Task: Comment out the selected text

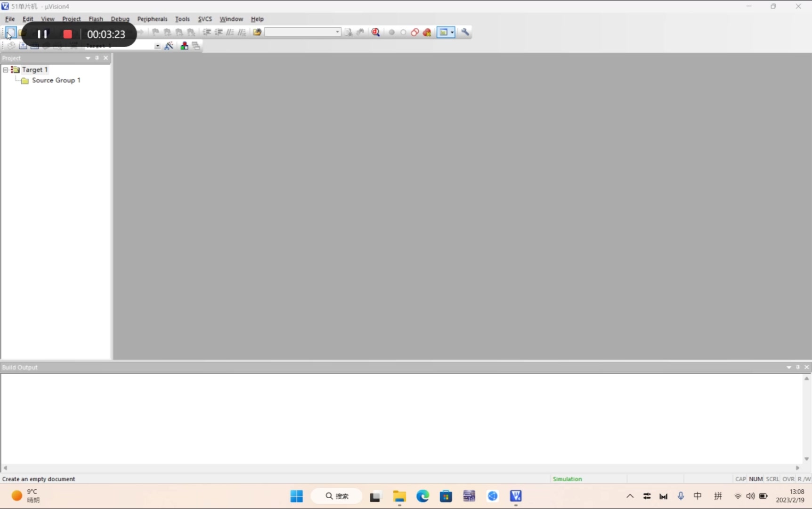Action: point(230,32)
